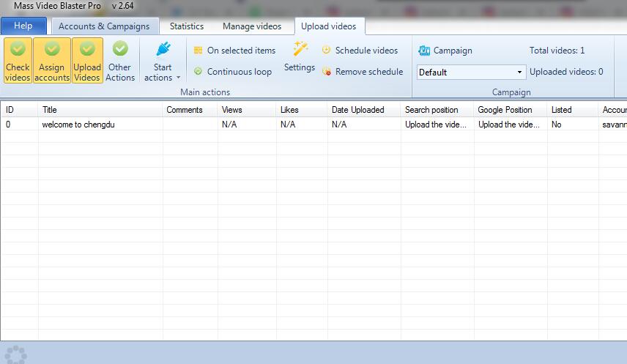Click the Search position column header
The height and width of the screenshot is (364, 627).
pyautogui.click(x=431, y=110)
